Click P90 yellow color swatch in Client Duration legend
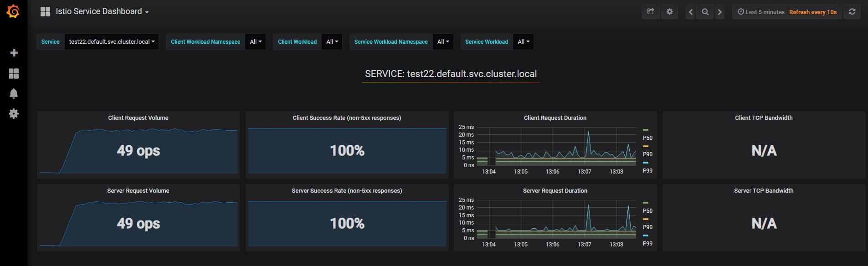The image size is (868, 266). (646, 146)
